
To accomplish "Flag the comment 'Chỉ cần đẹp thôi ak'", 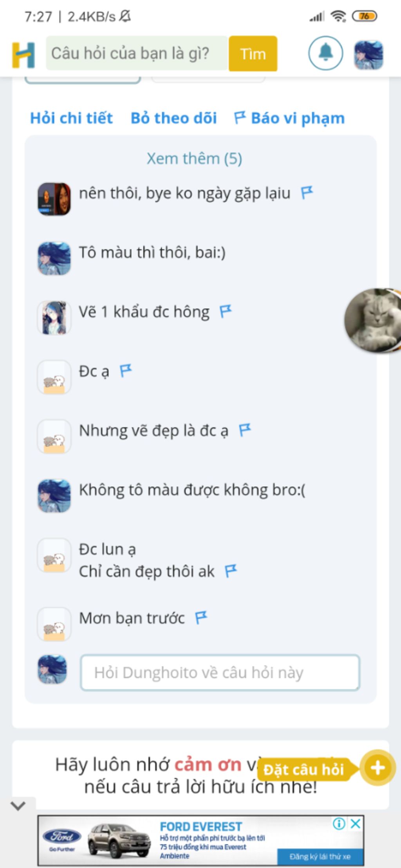I will click(231, 571).
